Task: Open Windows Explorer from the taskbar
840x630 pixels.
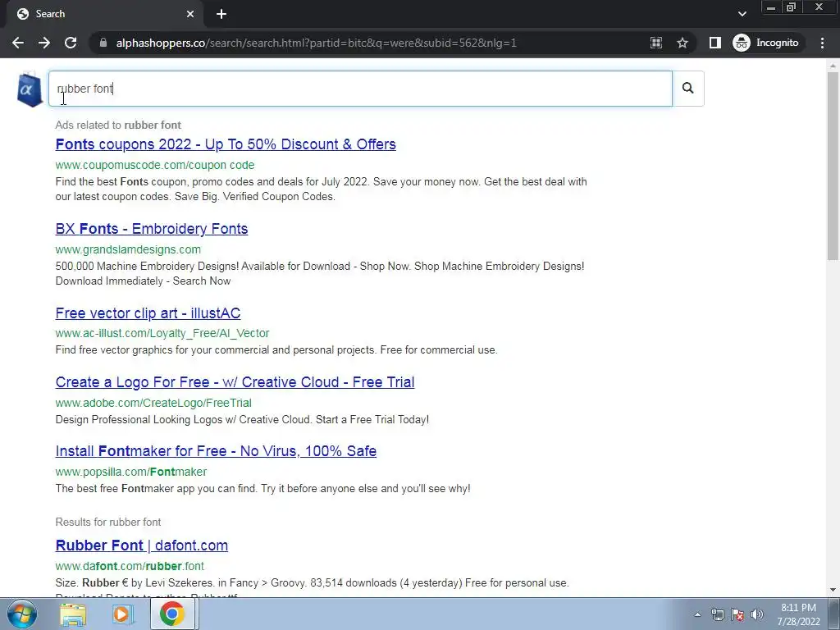Action: point(73,614)
